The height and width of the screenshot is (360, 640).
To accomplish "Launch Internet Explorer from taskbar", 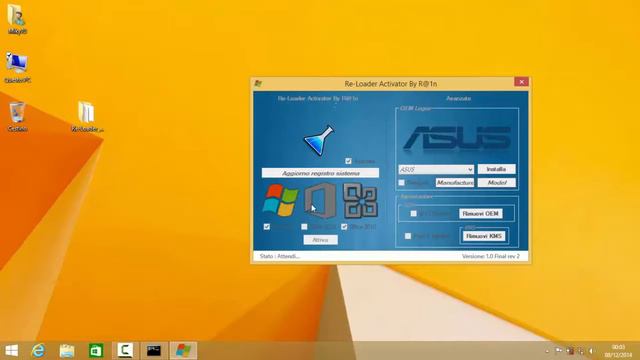I will pyautogui.click(x=38, y=351).
